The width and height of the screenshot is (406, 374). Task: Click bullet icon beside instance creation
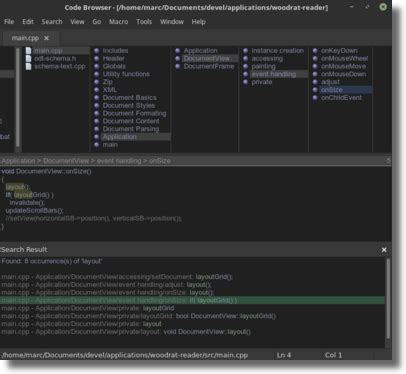(246, 50)
